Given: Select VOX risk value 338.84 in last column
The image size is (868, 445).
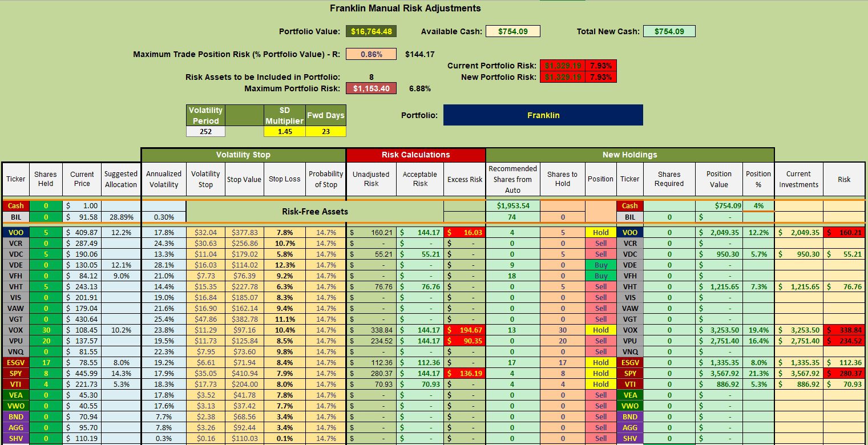Looking at the screenshot, I should click(844, 330).
